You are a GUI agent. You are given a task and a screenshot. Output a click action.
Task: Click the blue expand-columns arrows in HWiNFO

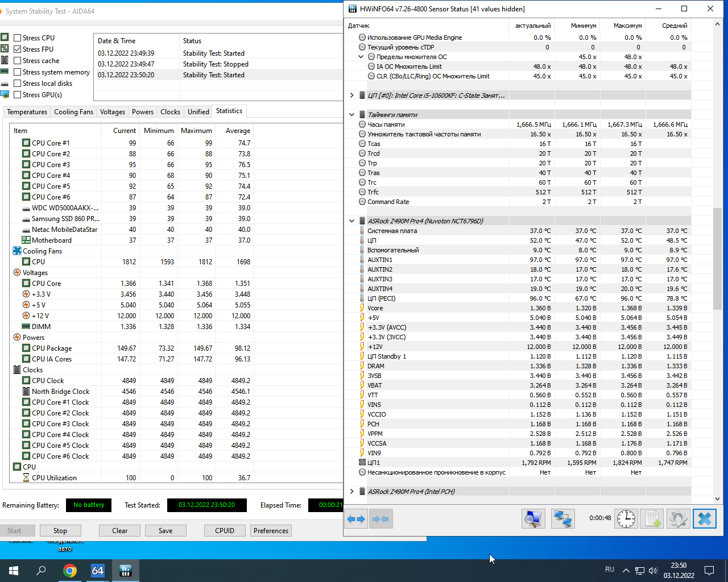click(x=357, y=519)
